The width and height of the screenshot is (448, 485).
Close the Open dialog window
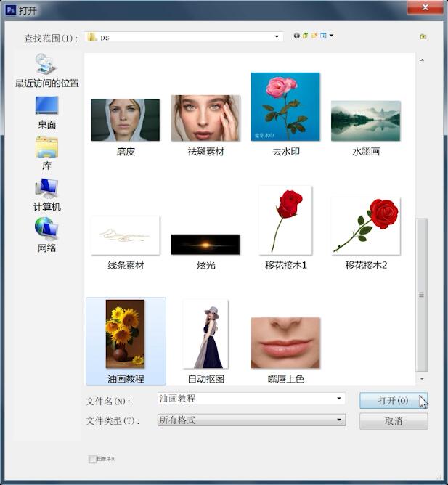coord(425,7)
